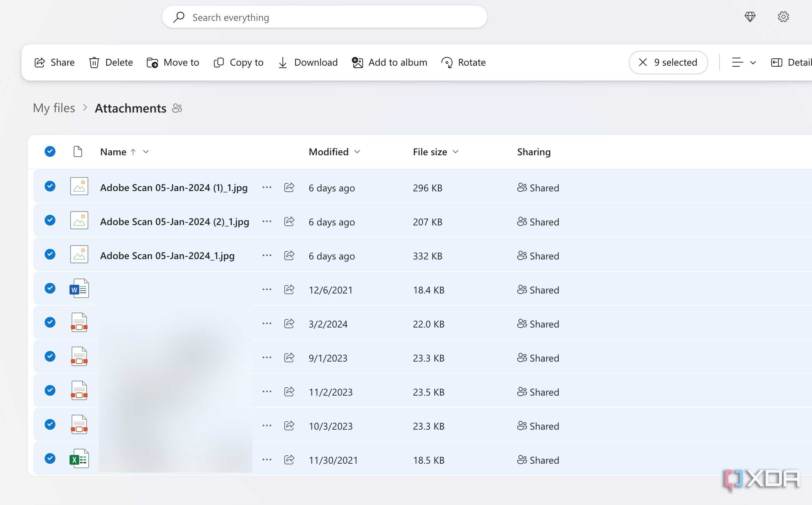Open settings gear icon
Image resolution: width=812 pixels, height=505 pixels.
[x=783, y=17]
